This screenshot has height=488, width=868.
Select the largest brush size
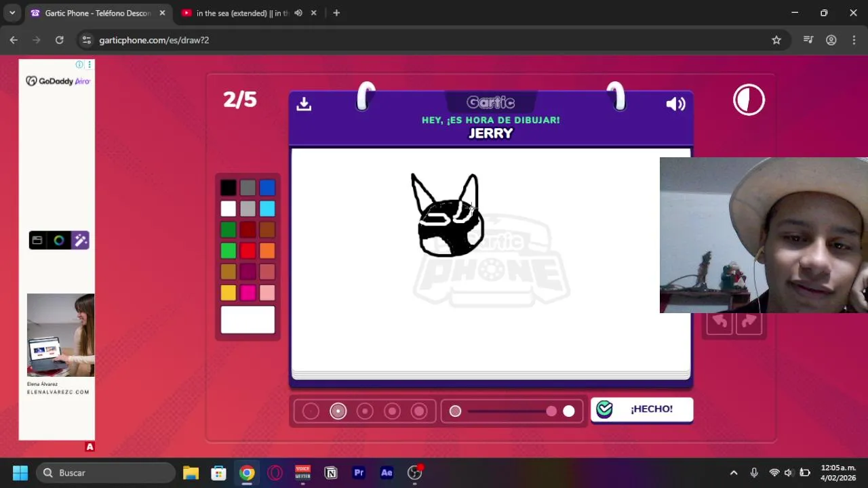pyautogui.click(x=419, y=411)
